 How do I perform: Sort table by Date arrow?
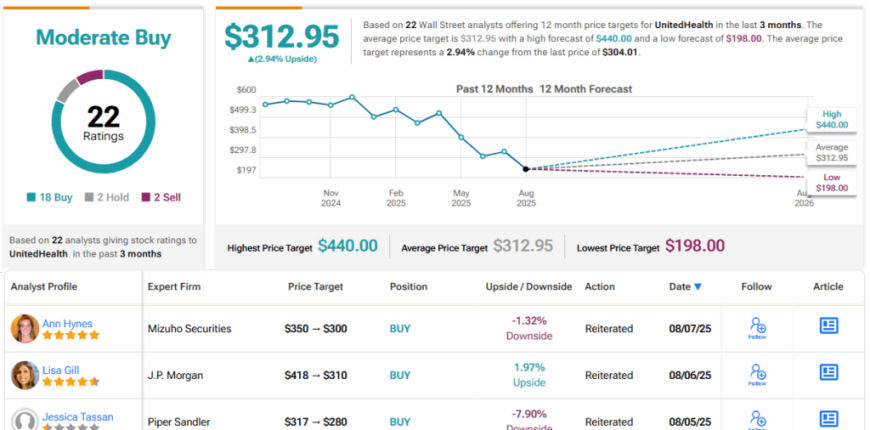click(x=698, y=287)
